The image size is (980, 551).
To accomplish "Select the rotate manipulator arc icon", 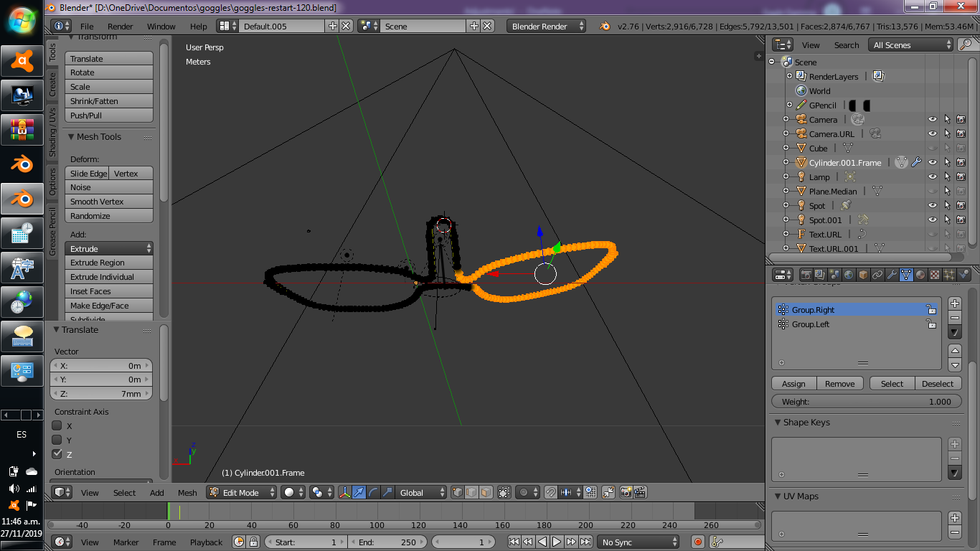I will pos(374,492).
